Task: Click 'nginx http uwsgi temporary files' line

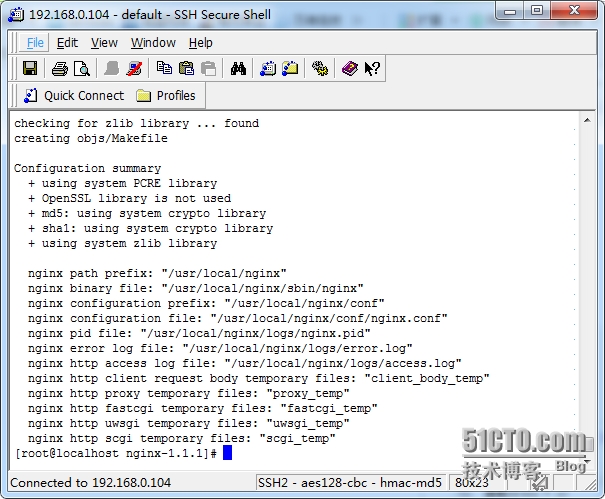Action: [189, 423]
